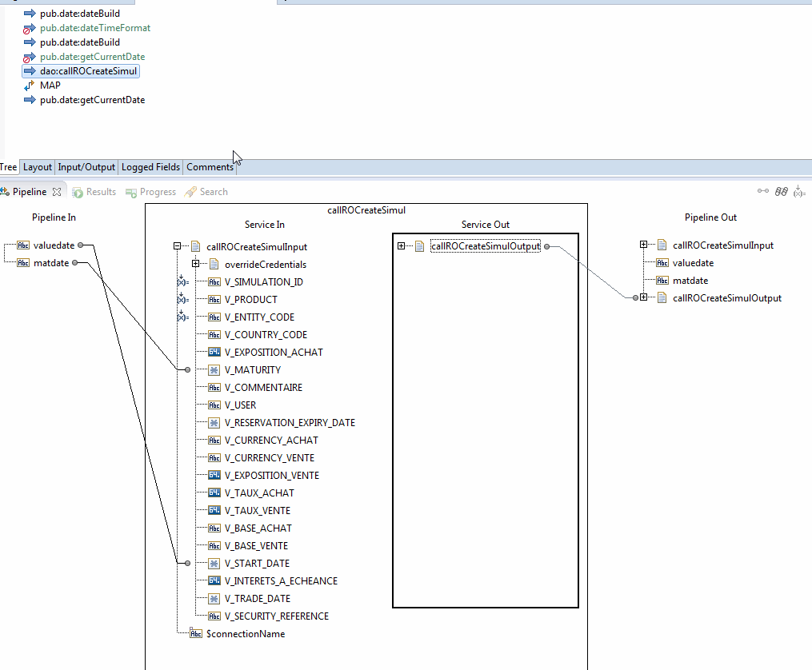Expand callROCreateSimulOutput in Pipeline Out

pos(644,297)
